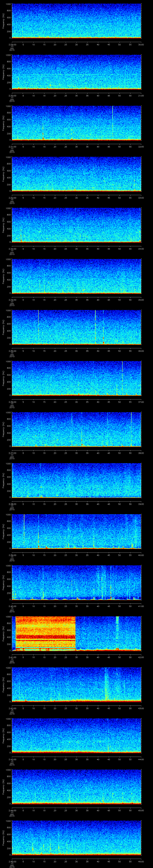Screen dimensions: 153x868
Task: Click the 2:44:00 start time label
Action: coord(12,810)
